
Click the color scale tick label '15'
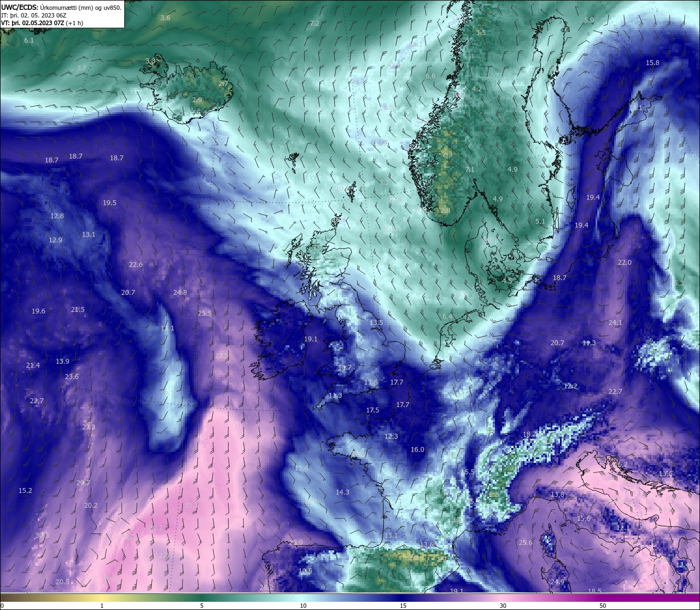(x=402, y=606)
